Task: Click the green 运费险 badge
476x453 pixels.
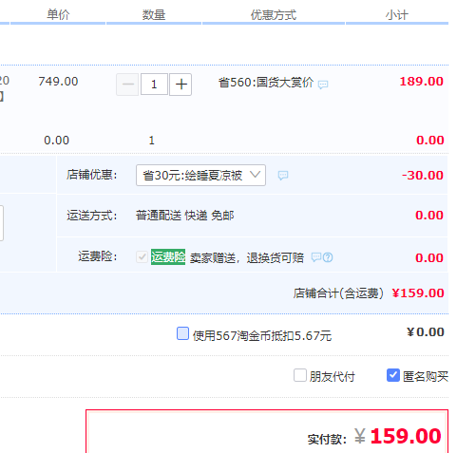Action: click(168, 257)
